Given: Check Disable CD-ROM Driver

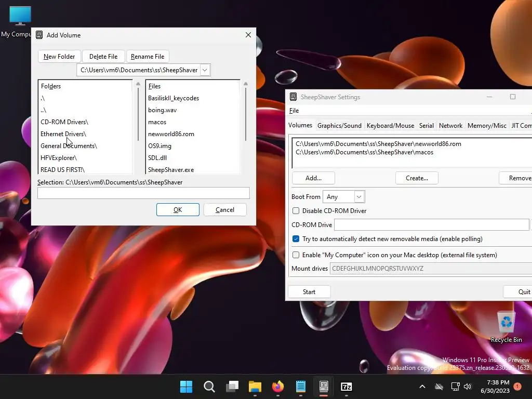Looking at the screenshot, I should pyautogui.click(x=296, y=211).
